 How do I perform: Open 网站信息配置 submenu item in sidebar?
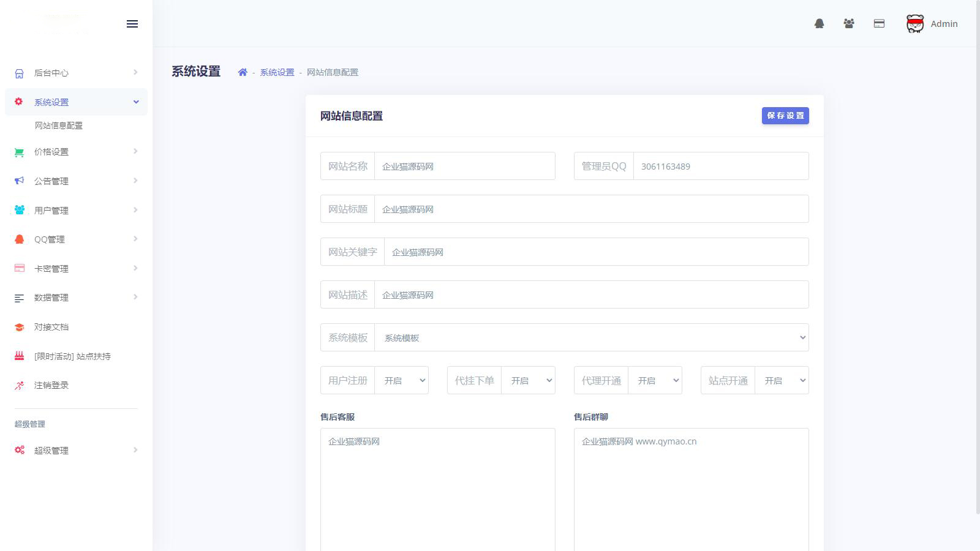[59, 126]
